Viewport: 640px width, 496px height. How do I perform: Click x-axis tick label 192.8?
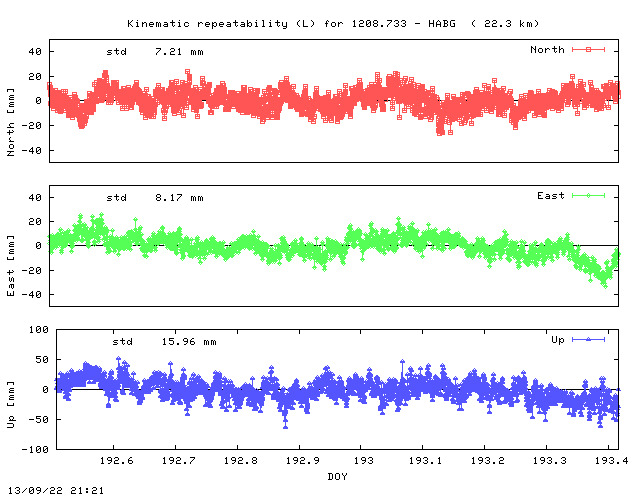click(240, 460)
